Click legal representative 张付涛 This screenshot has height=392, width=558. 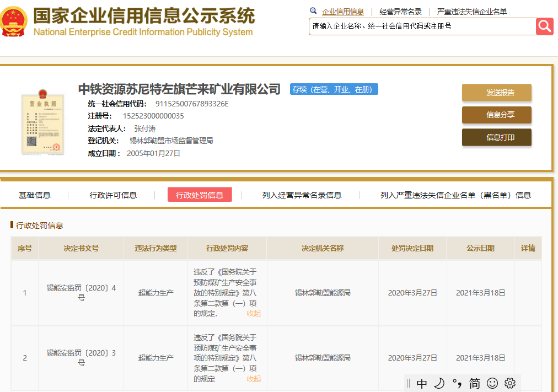(145, 129)
